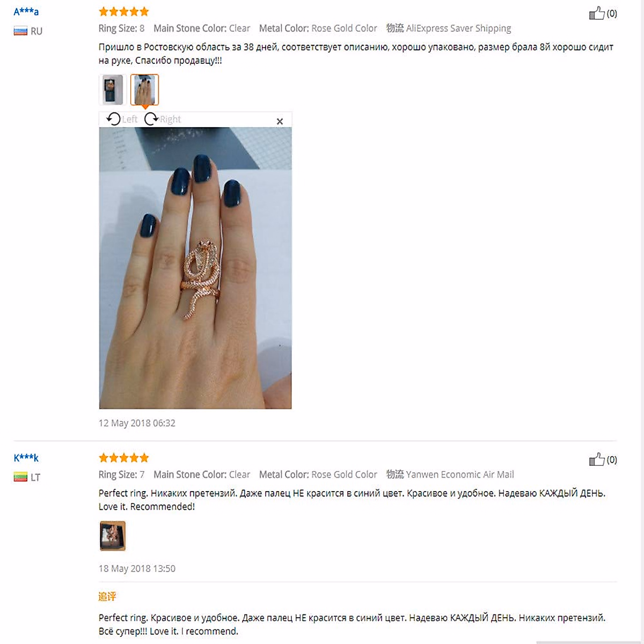
Task: Like the review by A***a
Action: [x=597, y=13]
